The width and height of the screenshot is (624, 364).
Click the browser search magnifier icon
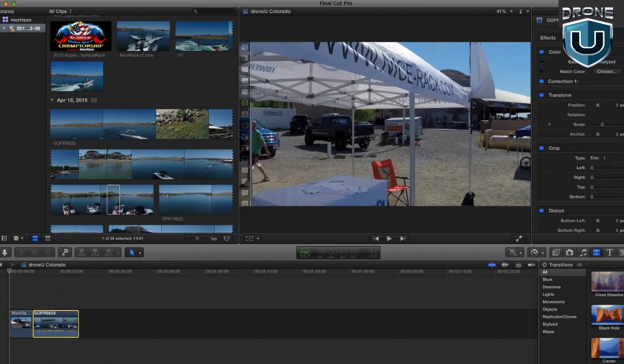point(196,11)
